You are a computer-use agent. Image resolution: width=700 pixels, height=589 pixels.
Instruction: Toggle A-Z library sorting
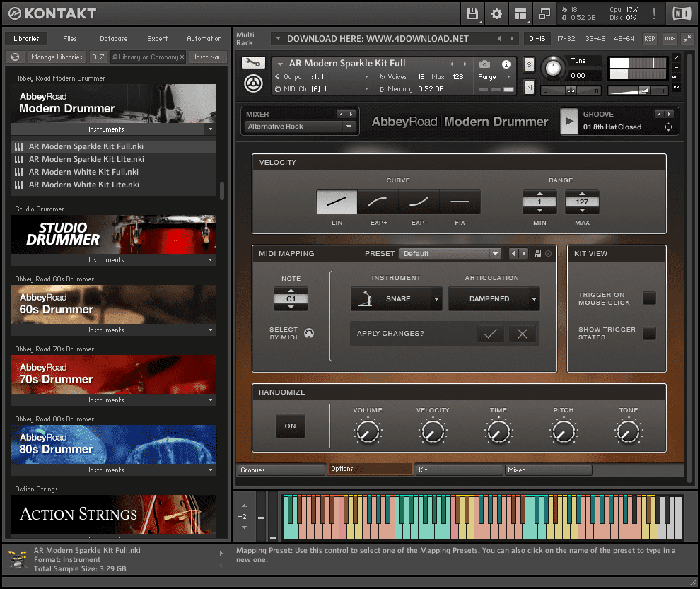click(x=98, y=57)
